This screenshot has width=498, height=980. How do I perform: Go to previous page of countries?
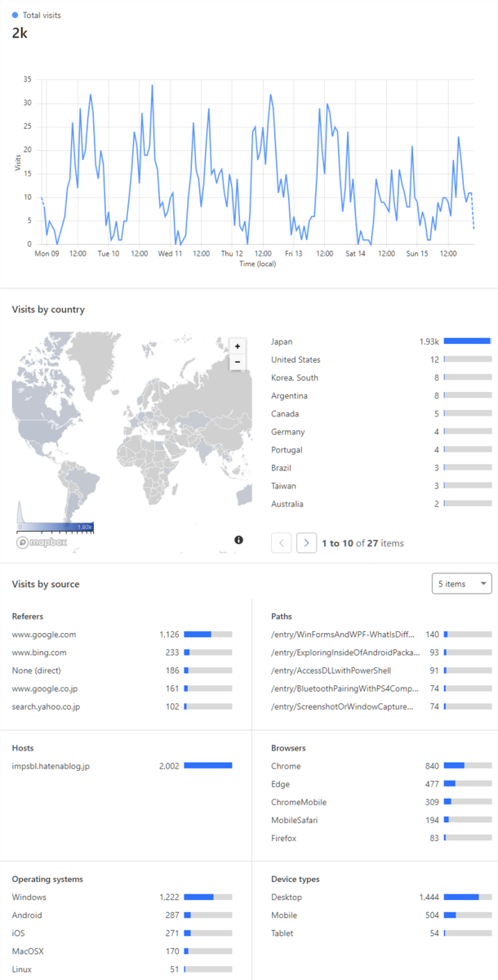(282, 543)
